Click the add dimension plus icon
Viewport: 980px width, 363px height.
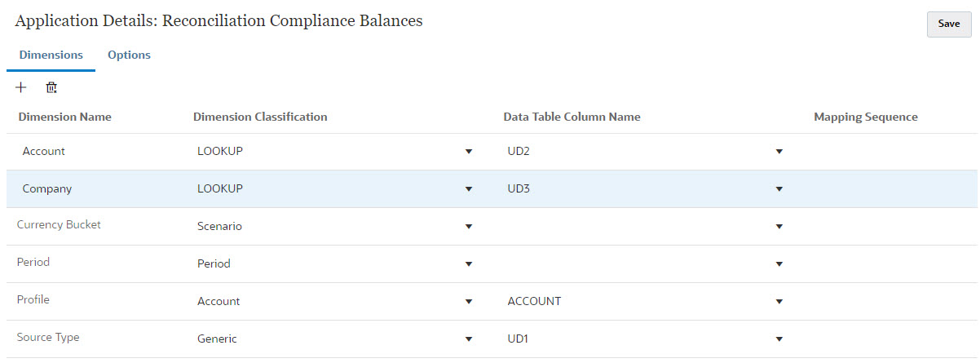[x=21, y=87]
